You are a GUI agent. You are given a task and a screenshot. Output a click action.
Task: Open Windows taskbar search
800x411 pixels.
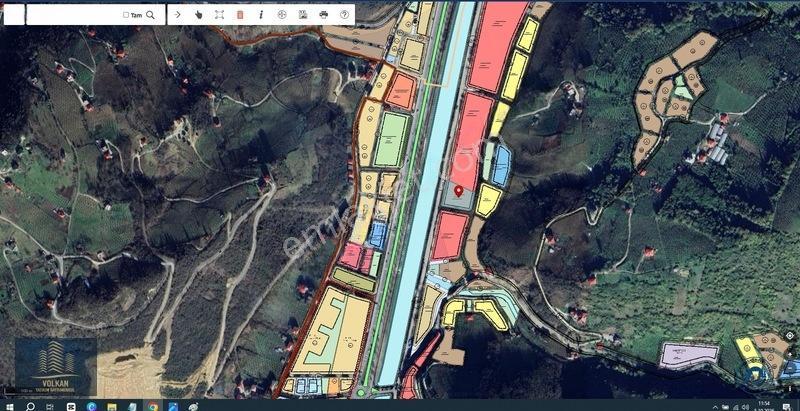click(x=30, y=406)
